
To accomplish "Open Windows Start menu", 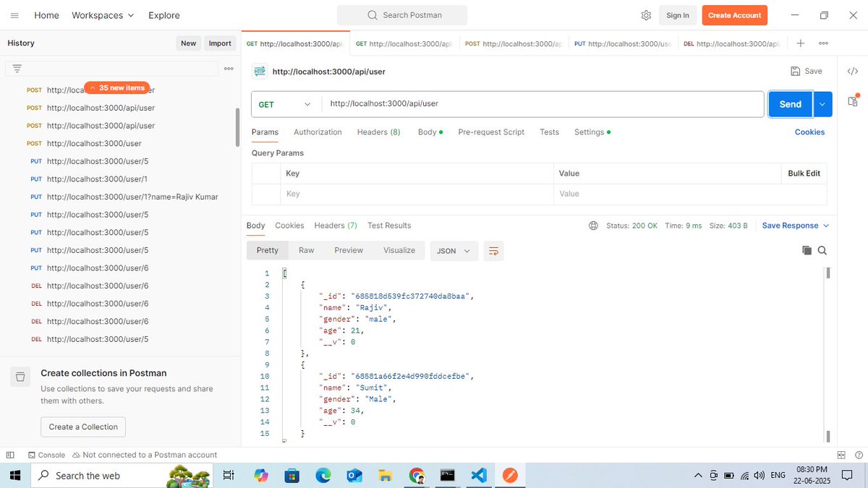I will tap(15, 475).
